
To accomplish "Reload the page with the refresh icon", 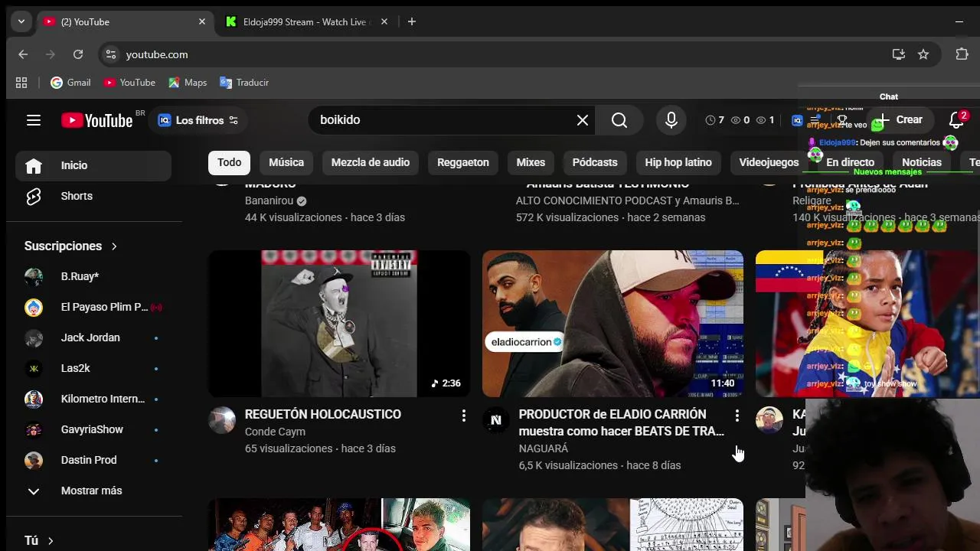I will pos(78,54).
